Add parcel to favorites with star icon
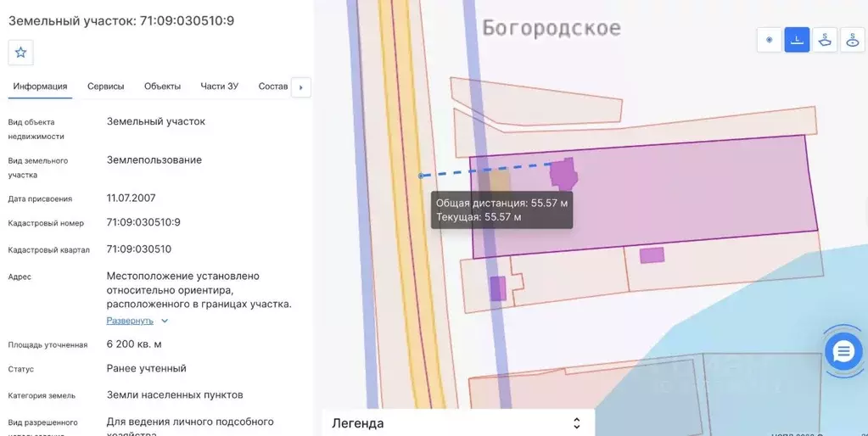Viewport: 868px width, 436px height. (x=20, y=53)
